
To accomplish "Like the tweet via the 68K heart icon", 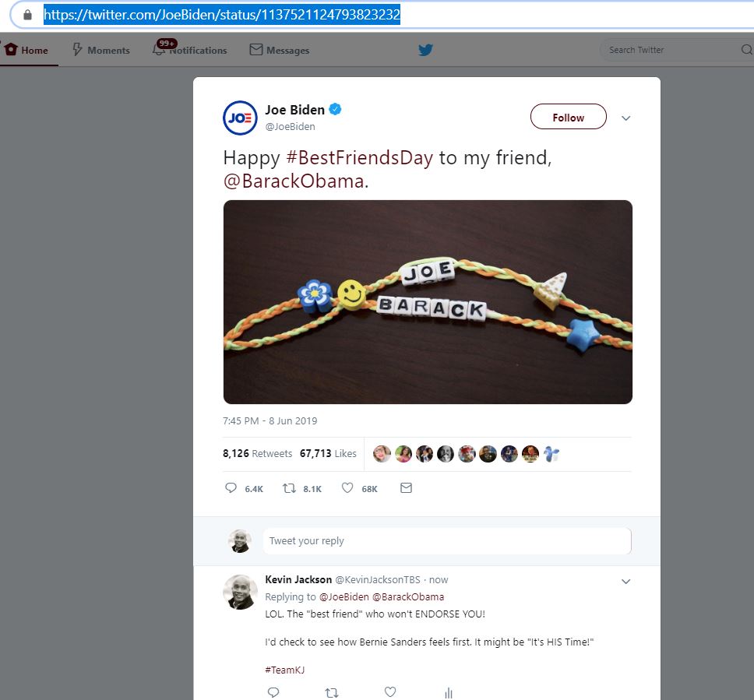I will pos(347,488).
